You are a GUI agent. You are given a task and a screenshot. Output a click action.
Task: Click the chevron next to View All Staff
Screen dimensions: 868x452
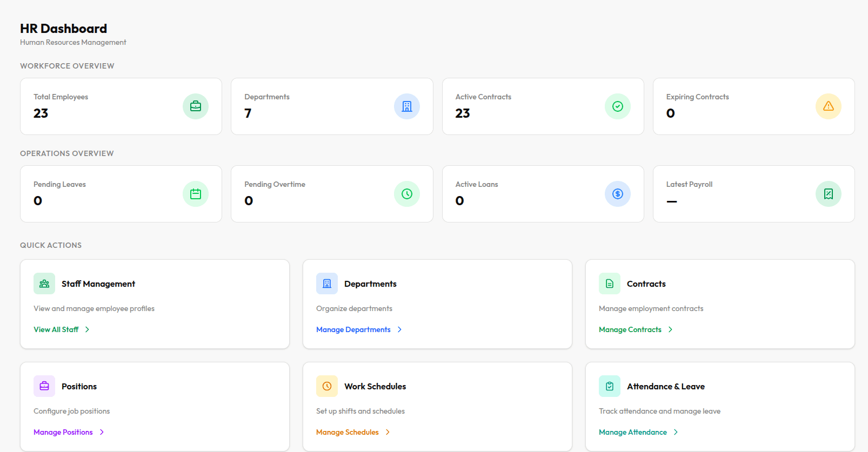87,329
